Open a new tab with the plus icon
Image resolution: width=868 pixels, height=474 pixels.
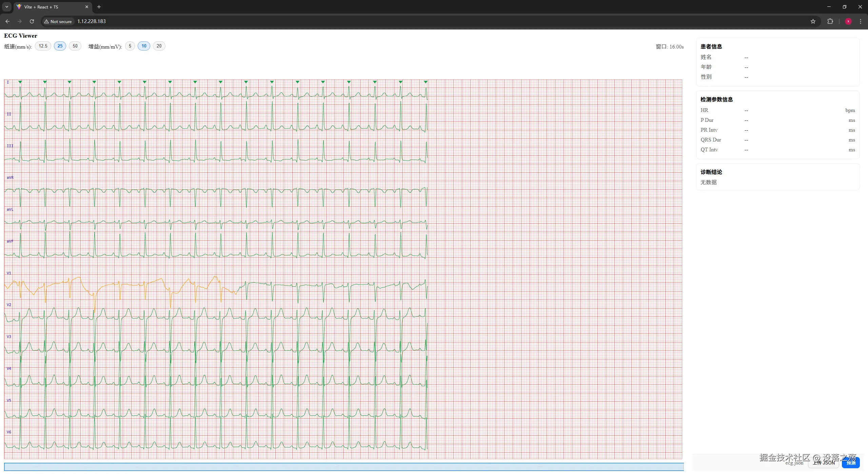tap(99, 7)
